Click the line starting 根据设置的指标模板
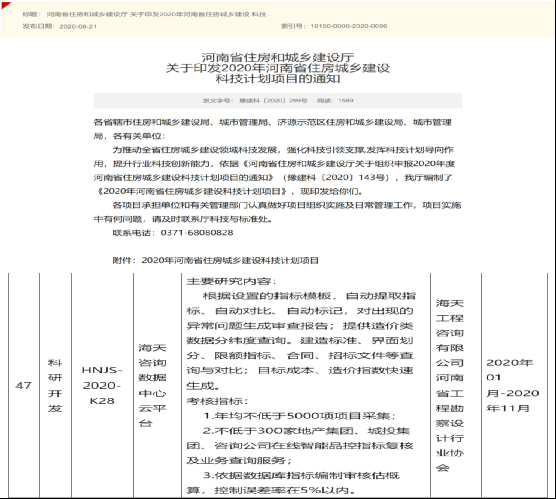The height and width of the screenshot is (499, 556). coord(309,296)
